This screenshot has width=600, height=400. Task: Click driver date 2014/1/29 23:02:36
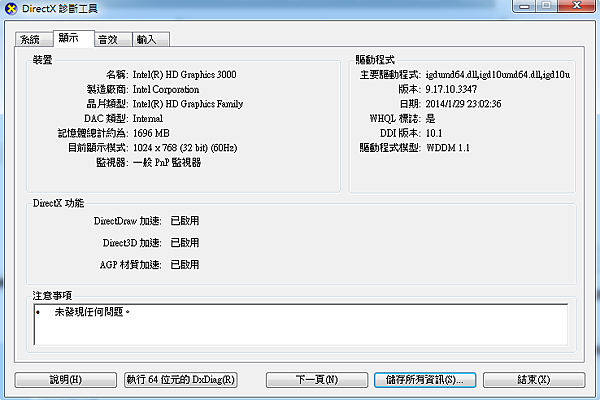click(463, 104)
